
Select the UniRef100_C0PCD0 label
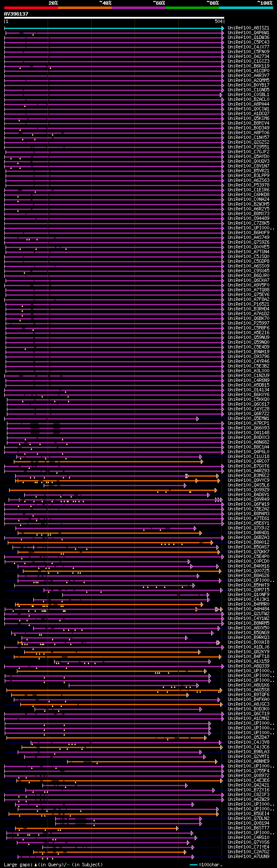tap(248, 561)
